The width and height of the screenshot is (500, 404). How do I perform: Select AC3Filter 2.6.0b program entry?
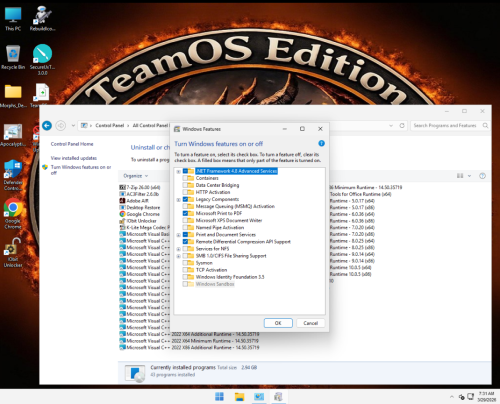pos(139,194)
